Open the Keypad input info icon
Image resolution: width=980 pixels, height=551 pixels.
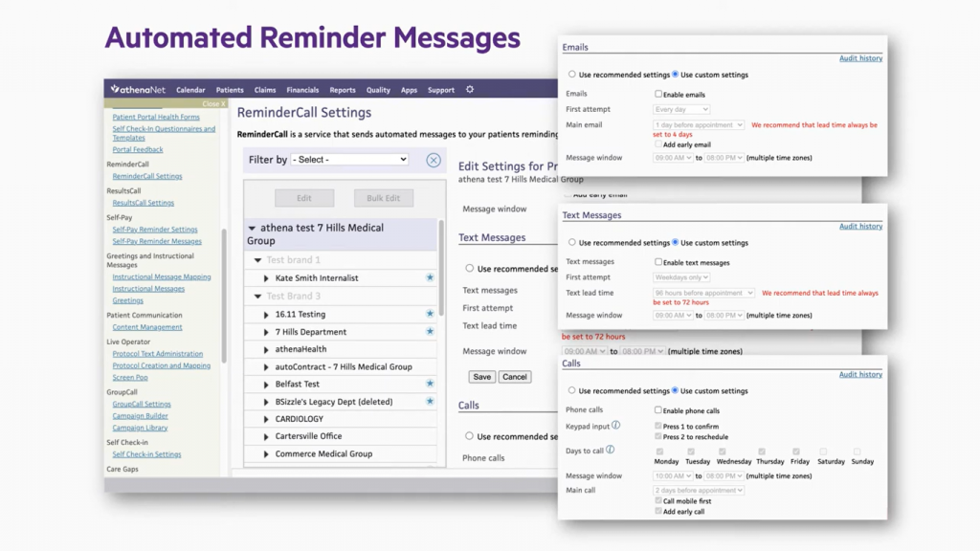click(616, 425)
